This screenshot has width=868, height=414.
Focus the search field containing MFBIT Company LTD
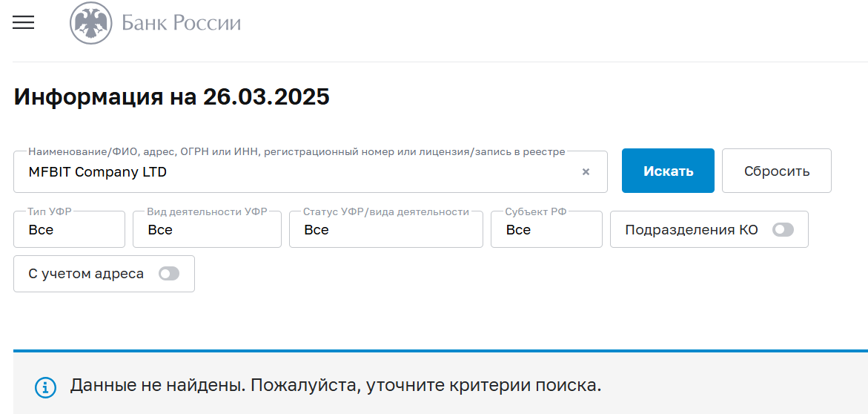pos(311,172)
